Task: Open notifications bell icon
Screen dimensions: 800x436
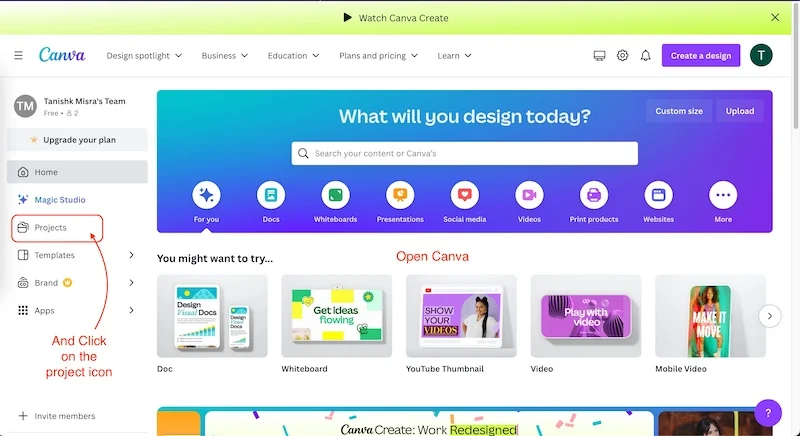Action: 646,56
